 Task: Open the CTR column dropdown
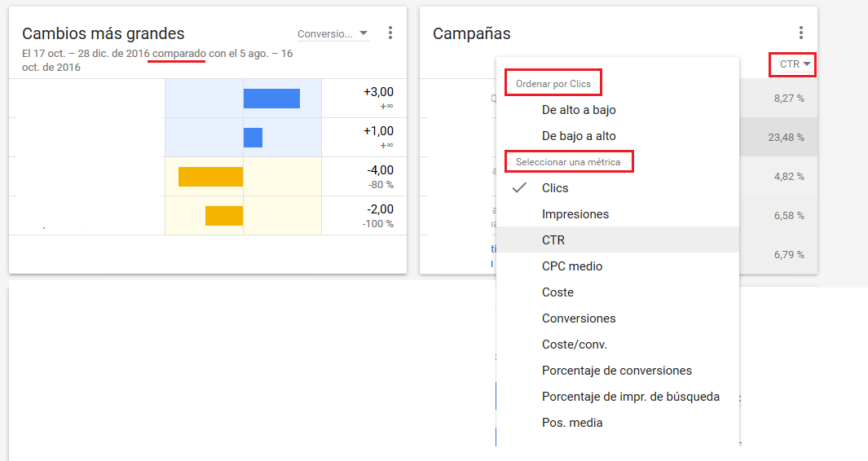(x=795, y=64)
